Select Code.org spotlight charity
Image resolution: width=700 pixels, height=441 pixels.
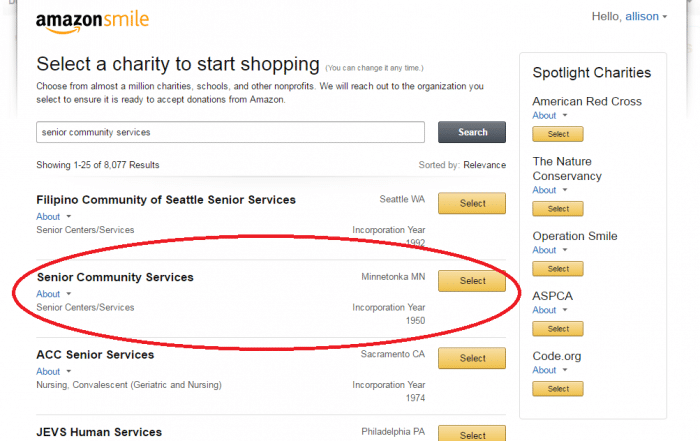(558, 389)
